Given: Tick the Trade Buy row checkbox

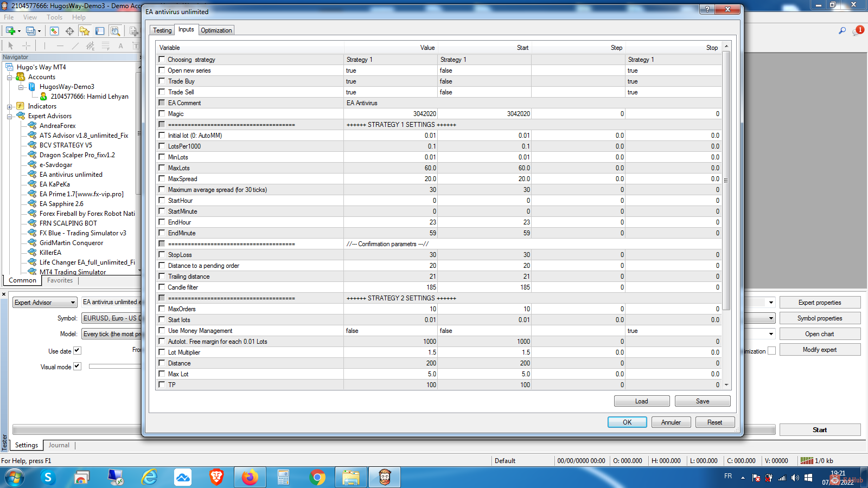Looking at the screenshot, I should (162, 81).
